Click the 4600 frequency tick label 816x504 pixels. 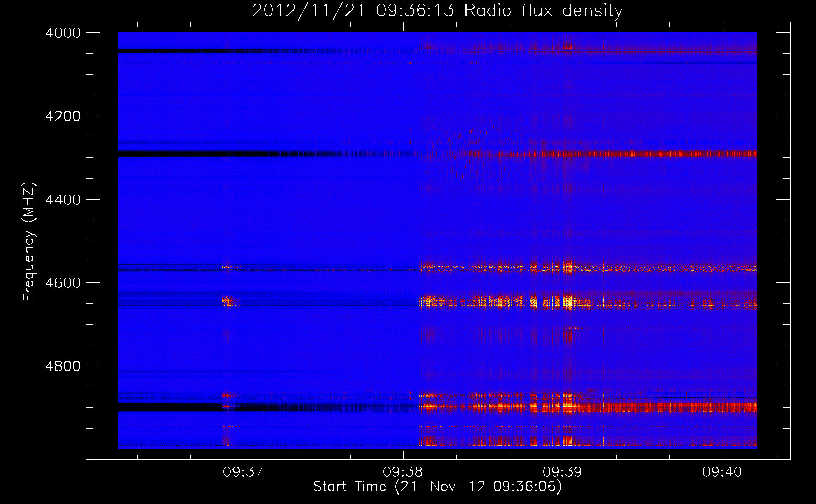(63, 283)
